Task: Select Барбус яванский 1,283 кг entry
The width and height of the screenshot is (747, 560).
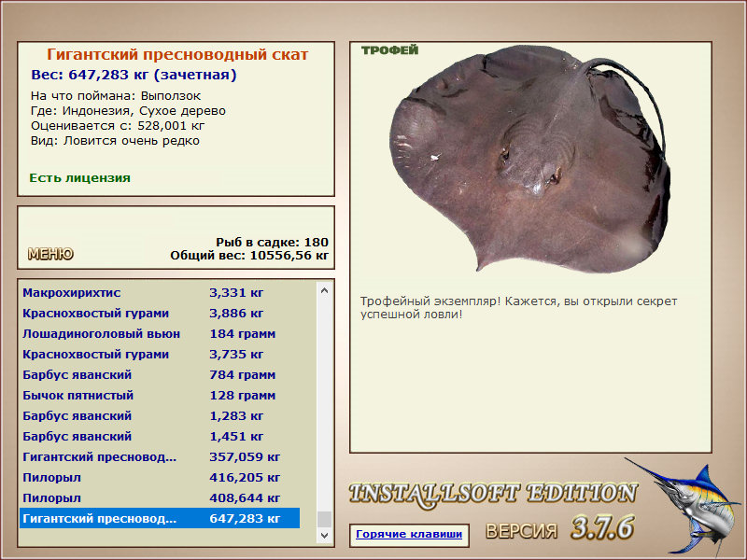Action: [160, 415]
